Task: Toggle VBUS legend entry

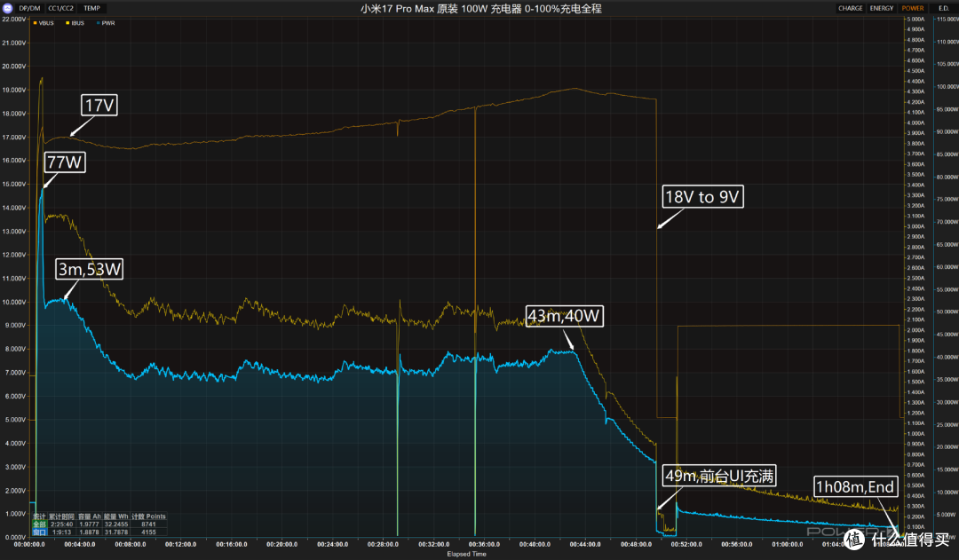Action: pos(44,23)
